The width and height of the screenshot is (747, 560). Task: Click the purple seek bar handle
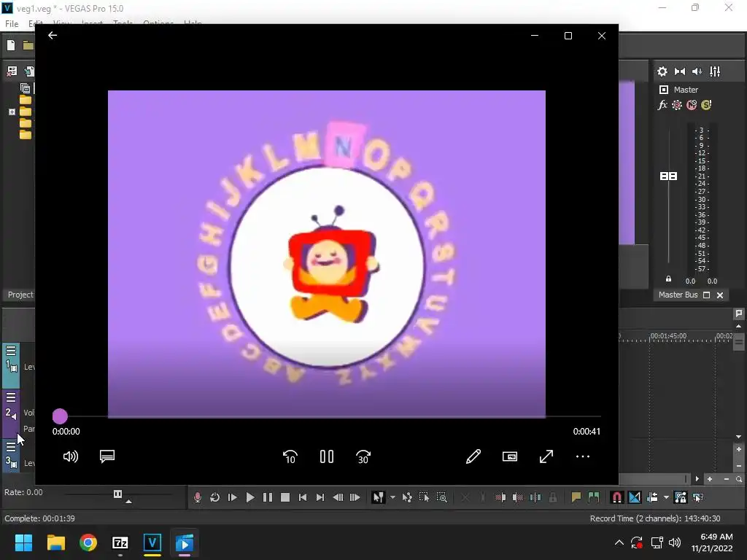pyautogui.click(x=60, y=416)
